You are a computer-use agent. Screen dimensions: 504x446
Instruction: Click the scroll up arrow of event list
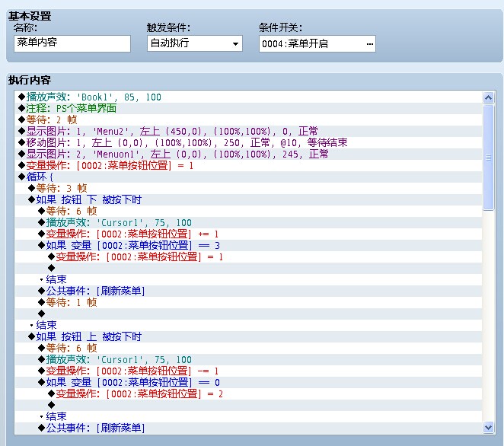[x=488, y=97]
